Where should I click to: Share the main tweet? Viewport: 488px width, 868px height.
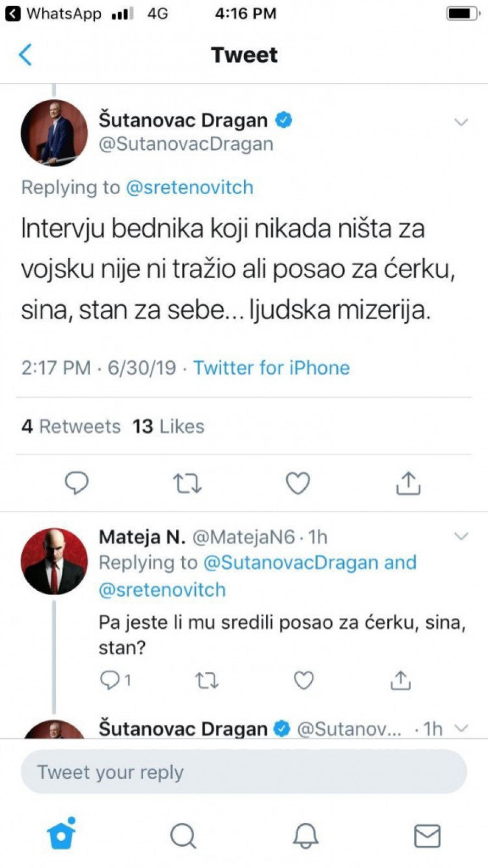[x=408, y=483]
